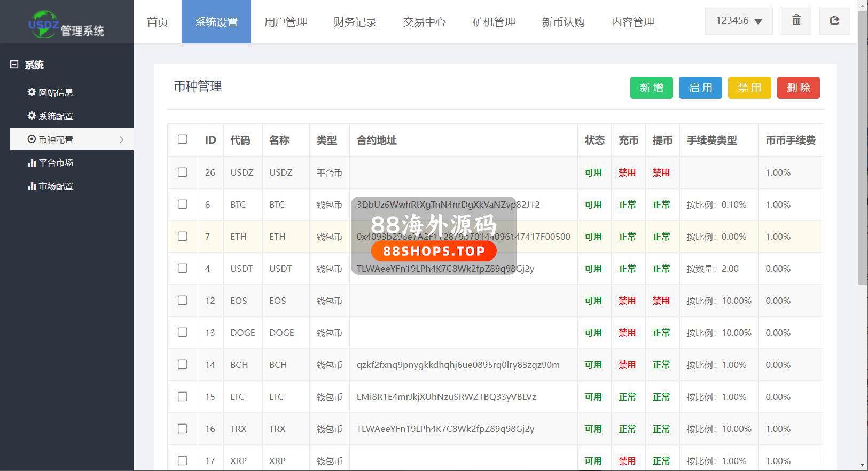This screenshot has width=868, height=471.
Task: Click the gear icon beside 系统配置
Action: 32,115
